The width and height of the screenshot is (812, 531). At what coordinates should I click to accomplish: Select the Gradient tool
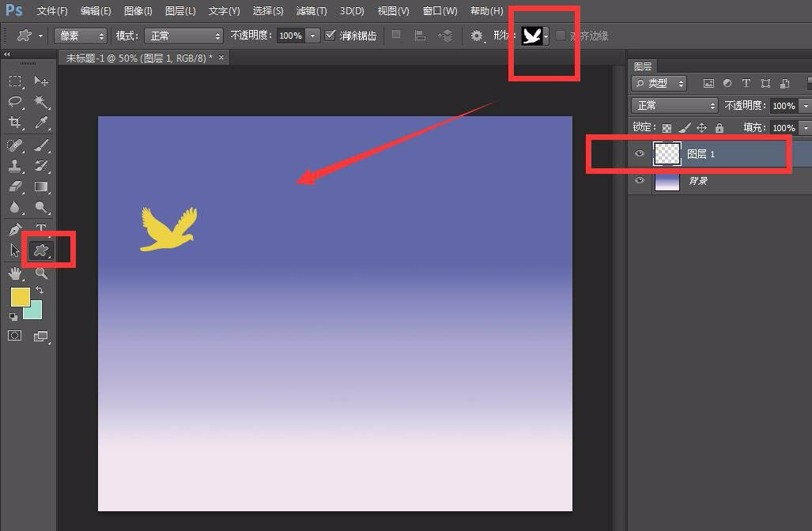click(41, 186)
